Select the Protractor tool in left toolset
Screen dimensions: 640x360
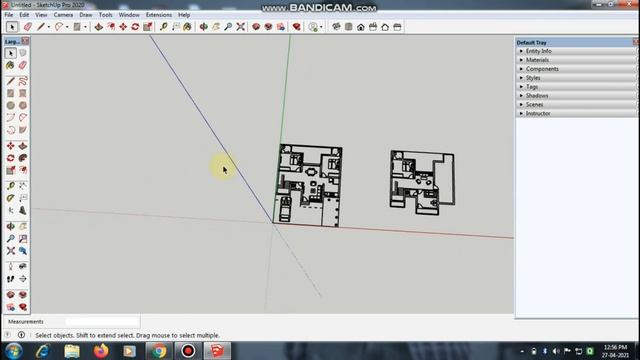[11, 198]
